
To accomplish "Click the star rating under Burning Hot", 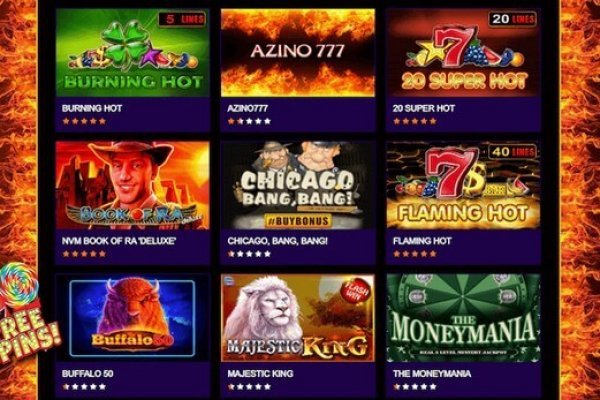I will (84, 121).
